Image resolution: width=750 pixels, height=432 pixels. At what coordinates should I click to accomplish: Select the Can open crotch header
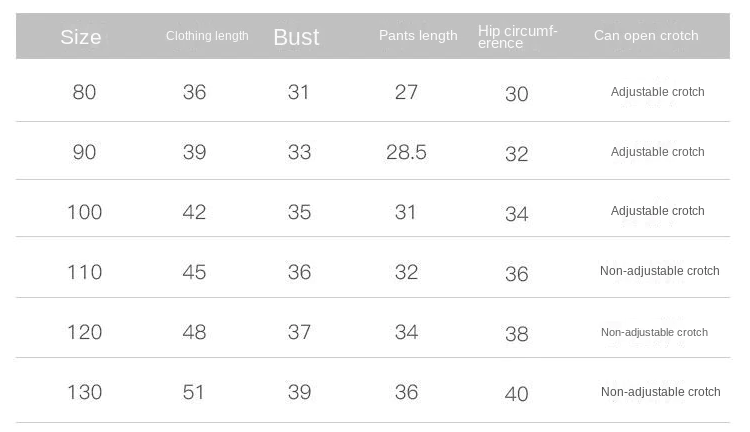click(x=646, y=36)
